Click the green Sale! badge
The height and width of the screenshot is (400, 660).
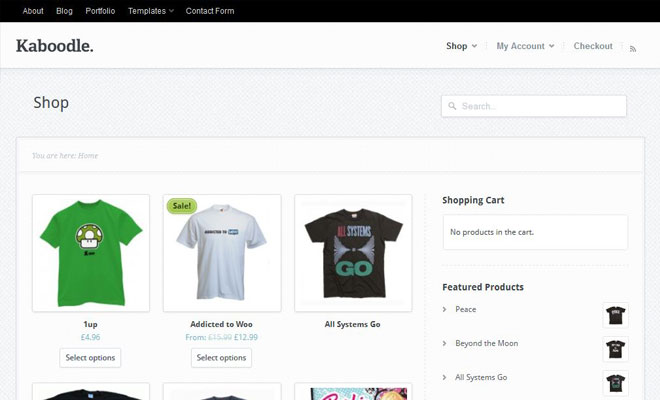[181, 206]
